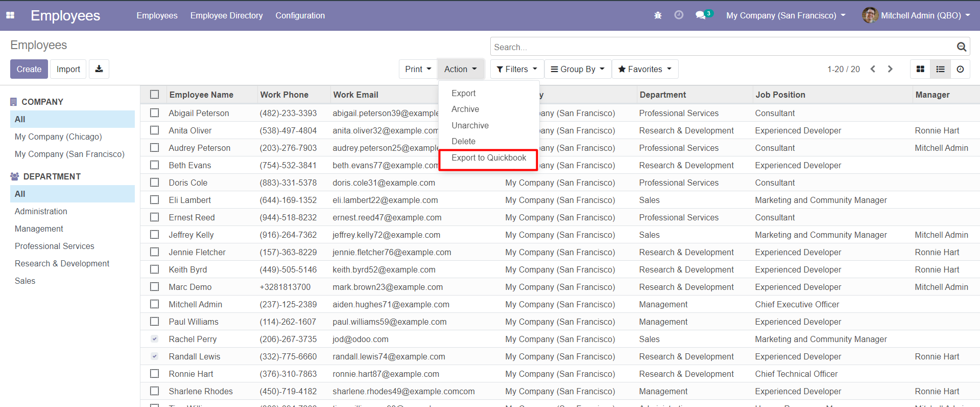Open Configuration menu
This screenshot has width=980, height=407.
point(300,15)
